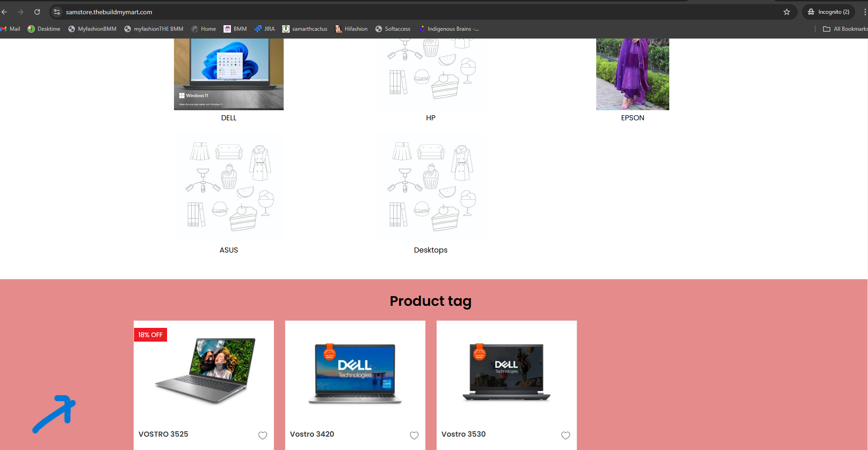
Task: Open the Incognito (2) indicator
Action: click(829, 12)
